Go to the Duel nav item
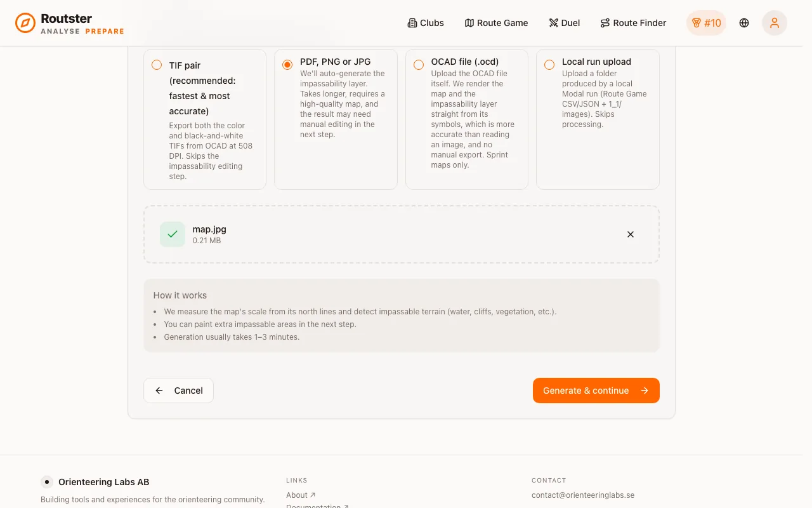This screenshot has width=812, height=508. 565,23
